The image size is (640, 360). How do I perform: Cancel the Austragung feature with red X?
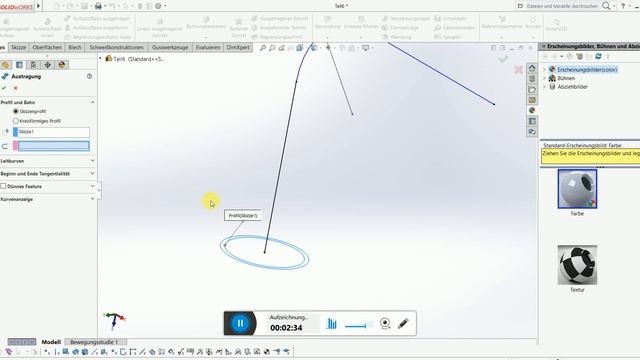tap(16, 88)
